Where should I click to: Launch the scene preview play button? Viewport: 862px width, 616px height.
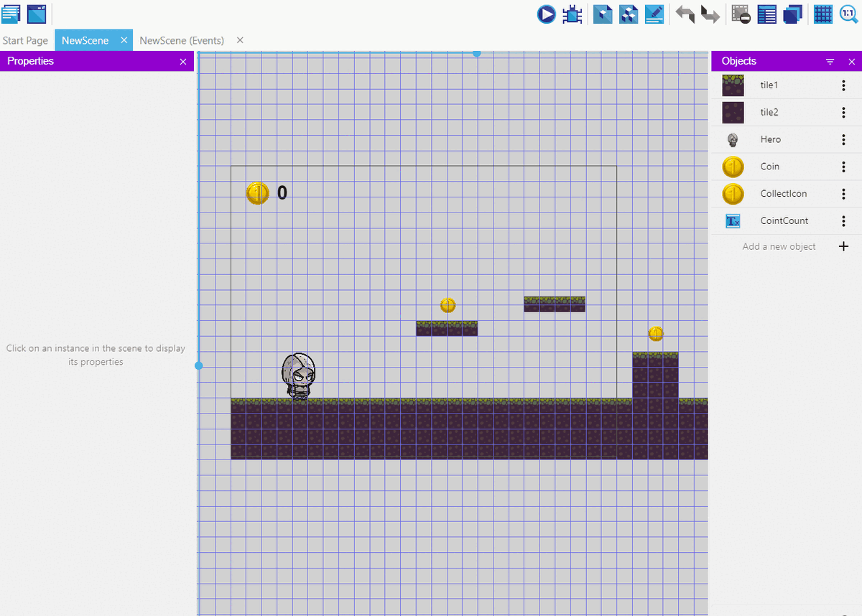pos(547,14)
